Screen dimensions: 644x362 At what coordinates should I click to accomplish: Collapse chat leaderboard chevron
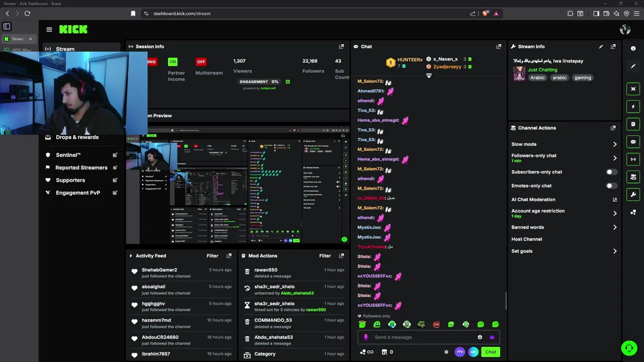click(429, 75)
